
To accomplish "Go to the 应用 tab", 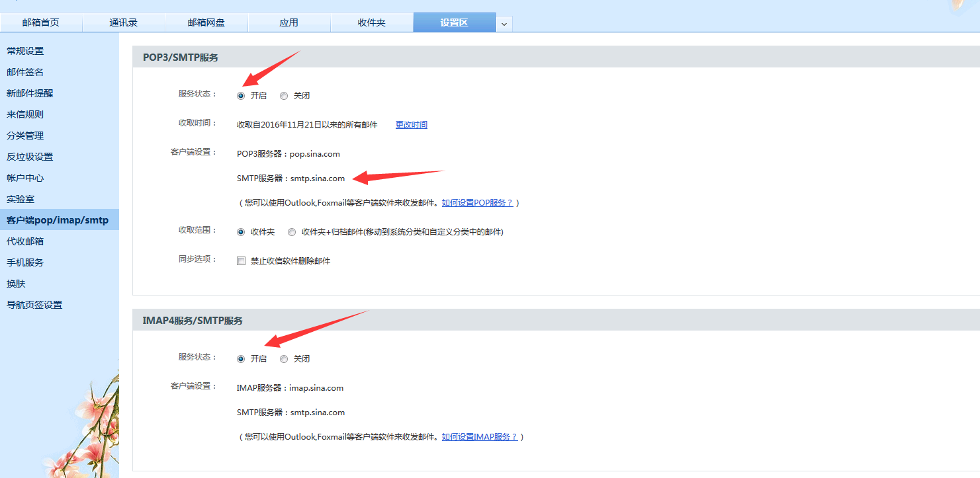I will [x=289, y=22].
